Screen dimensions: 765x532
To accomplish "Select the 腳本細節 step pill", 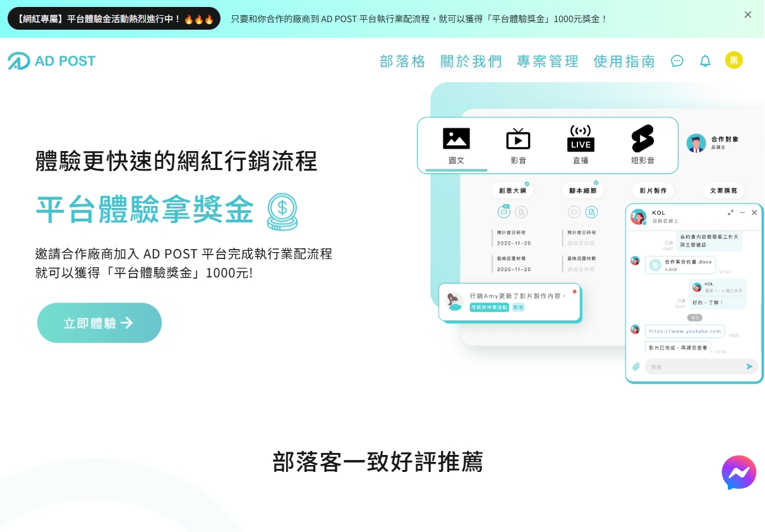I will (582, 190).
